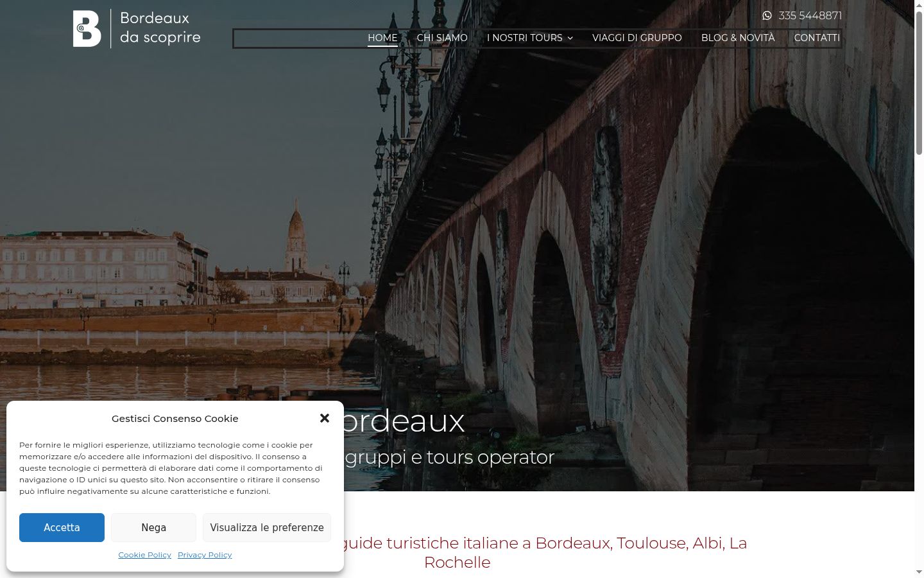Expand the I NOSTRI TOURS submenu chevron
The image size is (924, 578).
(x=570, y=39)
